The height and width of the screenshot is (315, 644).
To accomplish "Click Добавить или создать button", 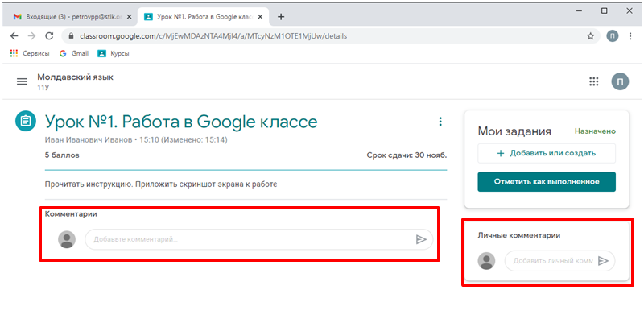I will pyautogui.click(x=547, y=153).
